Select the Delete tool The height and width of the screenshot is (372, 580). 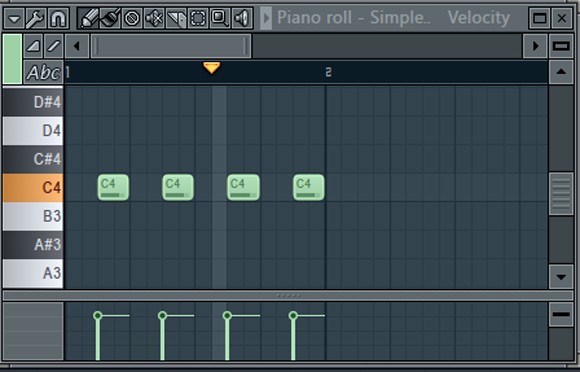click(x=132, y=18)
